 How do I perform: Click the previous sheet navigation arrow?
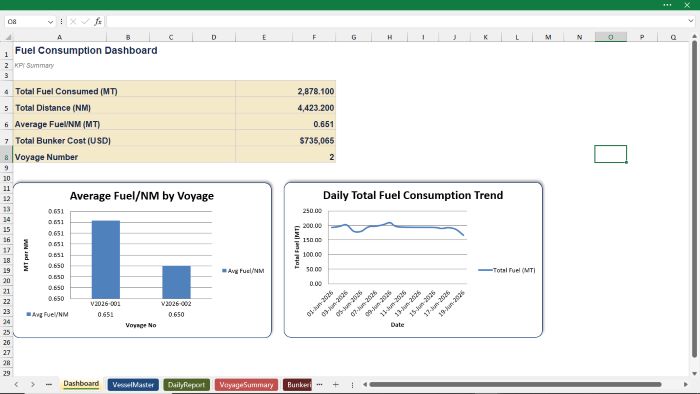(x=16, y=384)
